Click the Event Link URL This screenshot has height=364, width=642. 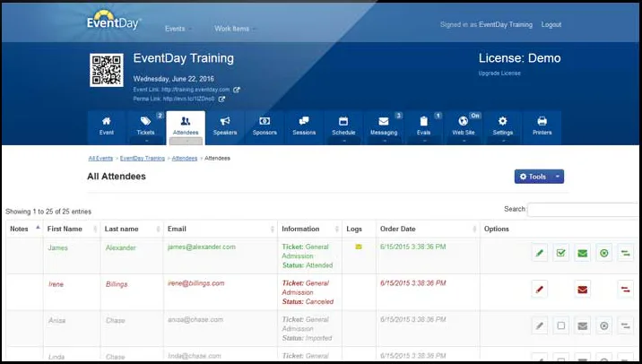tap(195, 90)
